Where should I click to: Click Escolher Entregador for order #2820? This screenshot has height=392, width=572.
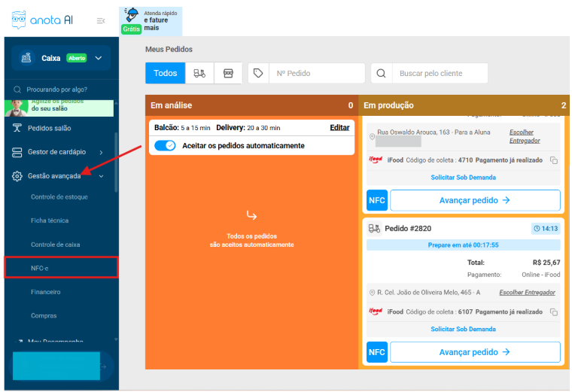pos(529,292)
